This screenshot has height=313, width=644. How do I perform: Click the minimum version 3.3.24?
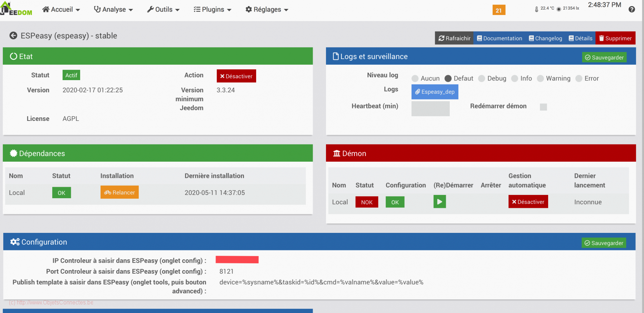point(226,90)
